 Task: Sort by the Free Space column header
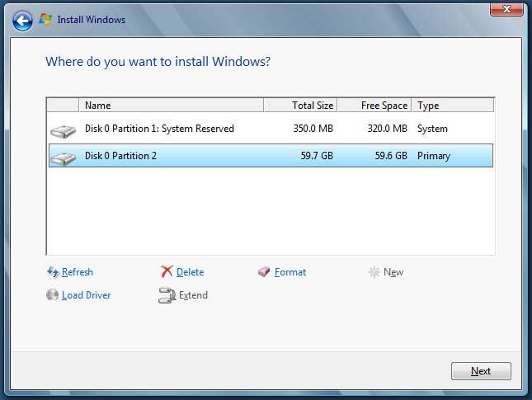[x=374, y=106]
